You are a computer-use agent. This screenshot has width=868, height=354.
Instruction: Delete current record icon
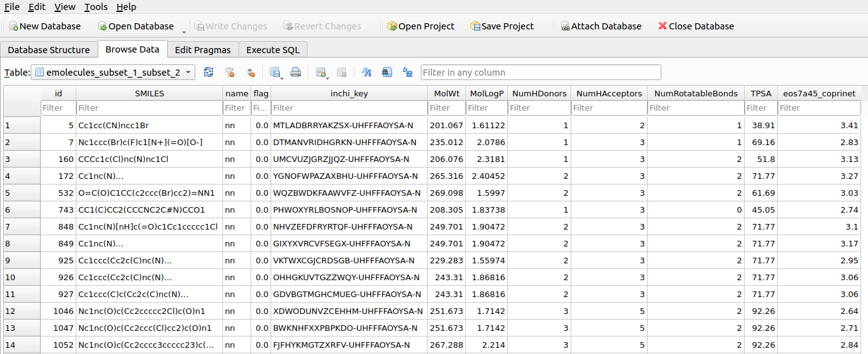(341, 73)
